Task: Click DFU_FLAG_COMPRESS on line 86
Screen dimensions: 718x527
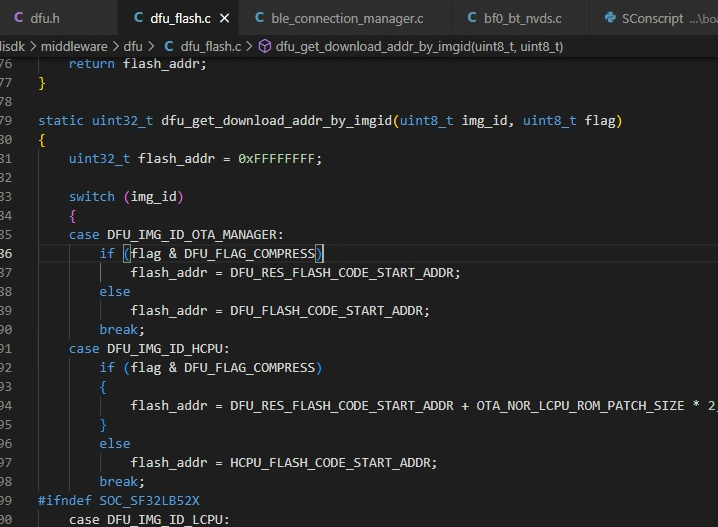Action: [248, 254]
